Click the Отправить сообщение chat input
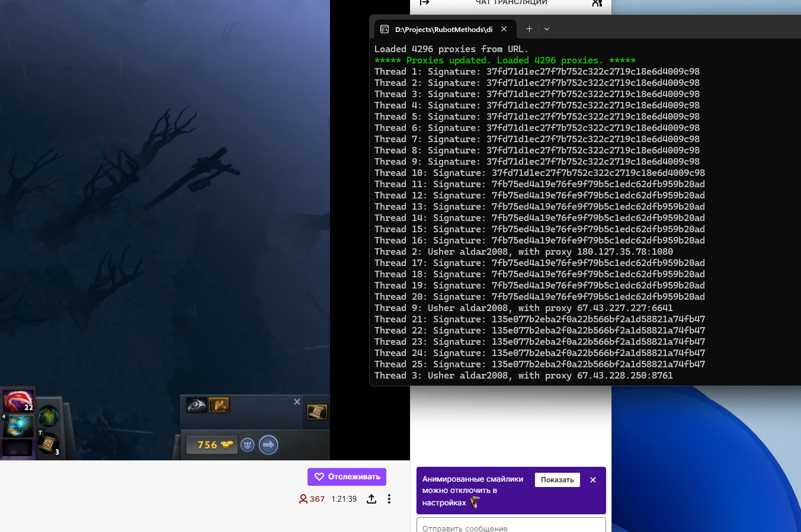Screen dimensions: 801x532 (511, 526)
